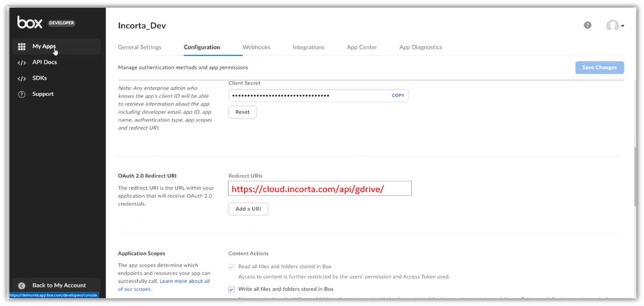Expand the account dropdown arrow
644x306 pixels.
pos(623,26)
